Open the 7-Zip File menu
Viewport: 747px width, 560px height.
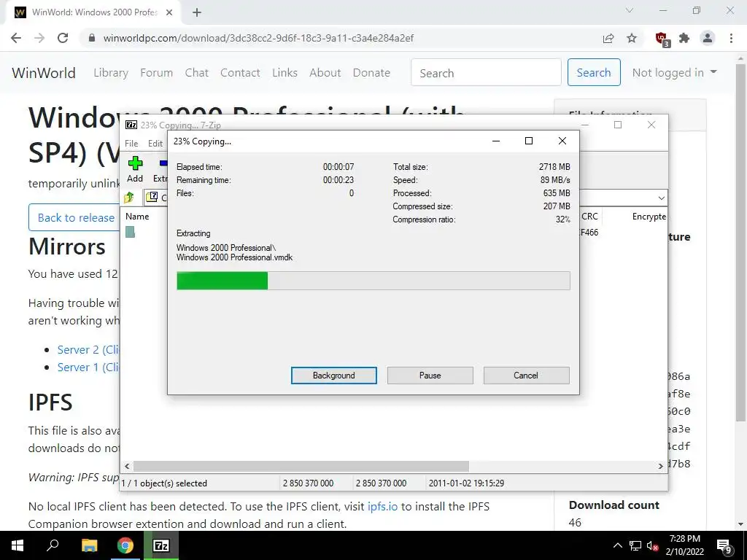pos(131,144)
